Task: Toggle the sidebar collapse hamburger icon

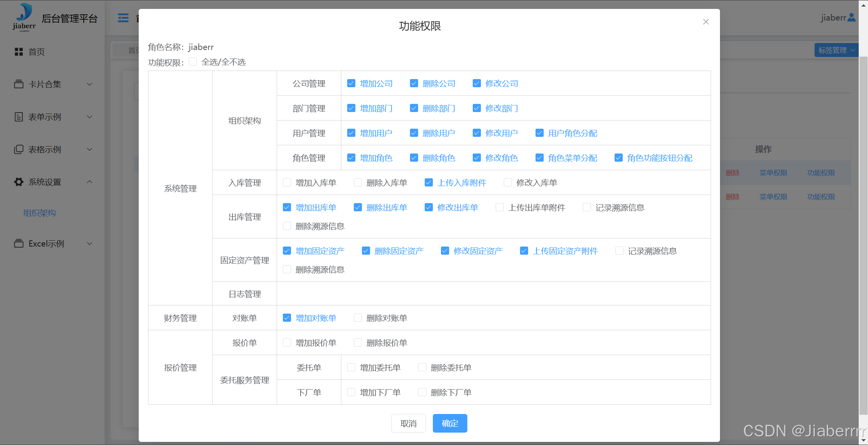Action: click(x=123, y=18)
